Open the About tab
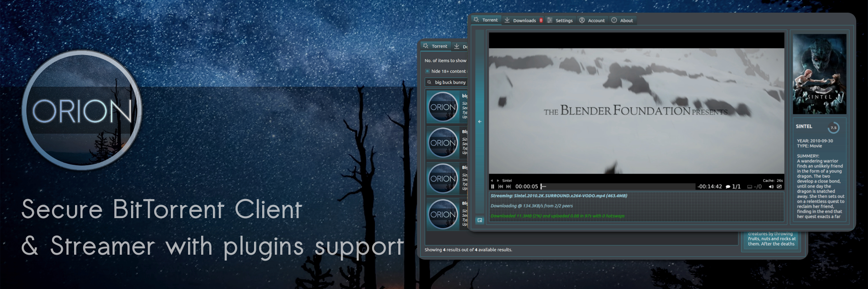Image resolution: width=868 pixels, height=289 pixels. click(x=622, y=20)
